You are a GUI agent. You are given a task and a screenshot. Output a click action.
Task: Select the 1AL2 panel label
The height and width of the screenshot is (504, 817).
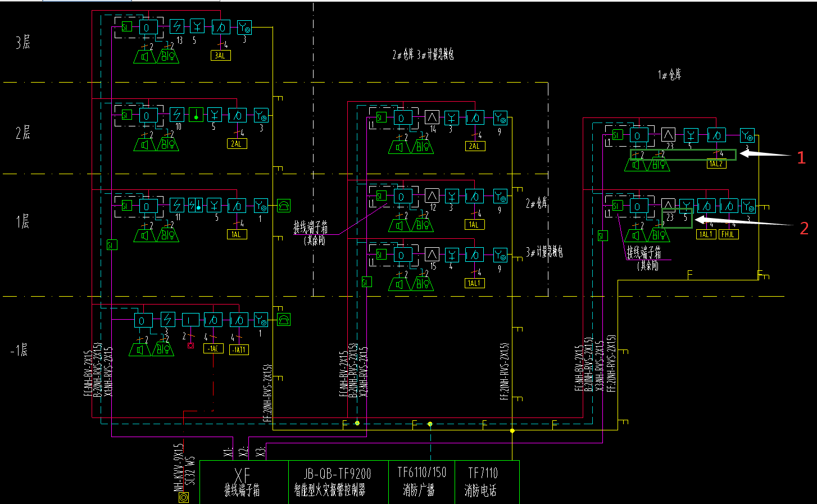(716, 164)
